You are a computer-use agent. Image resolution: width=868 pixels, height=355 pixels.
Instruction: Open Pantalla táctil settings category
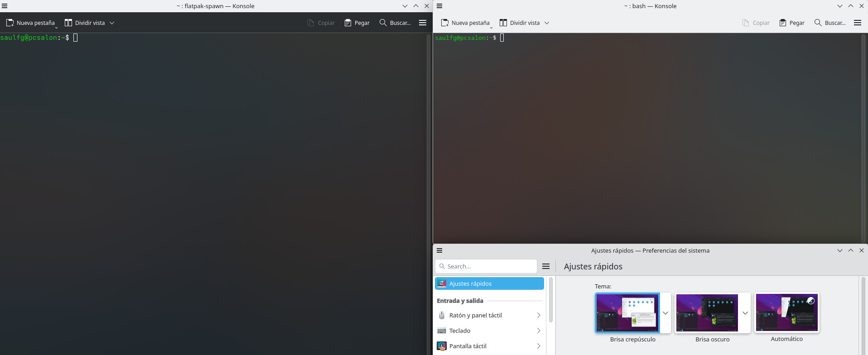coord(489,346)
